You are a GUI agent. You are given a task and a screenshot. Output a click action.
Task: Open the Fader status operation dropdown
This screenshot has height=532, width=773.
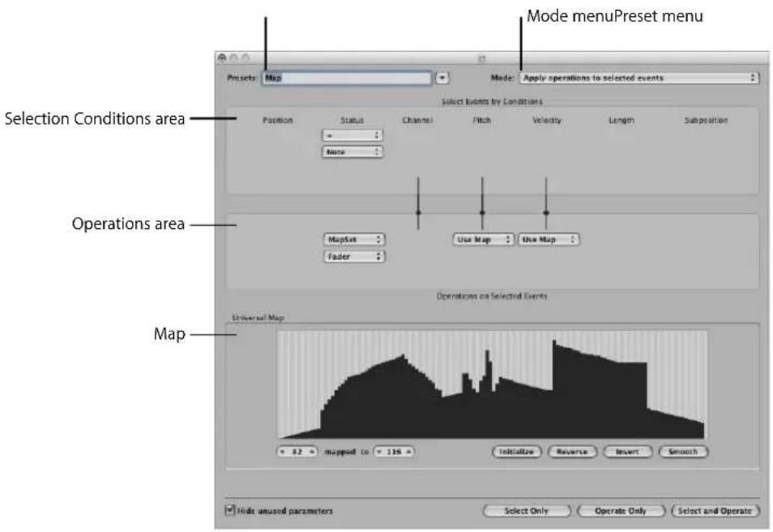[354, 256]
